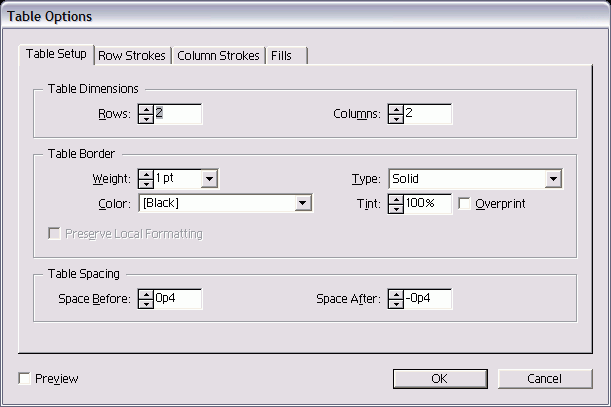Click the Space Before input field
Image resolution: width=611 pixels, height=407 pixels.
[x=178, y=299]
